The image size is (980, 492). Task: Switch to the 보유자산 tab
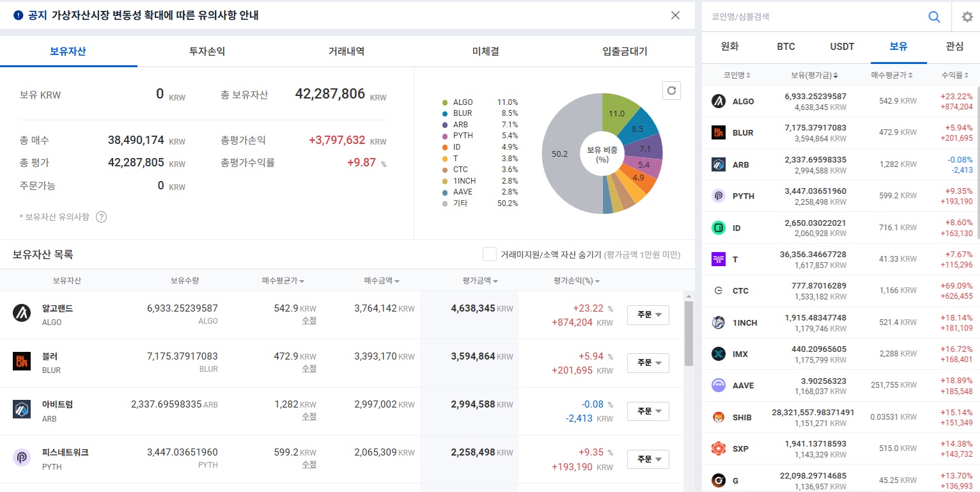[68, 51]
